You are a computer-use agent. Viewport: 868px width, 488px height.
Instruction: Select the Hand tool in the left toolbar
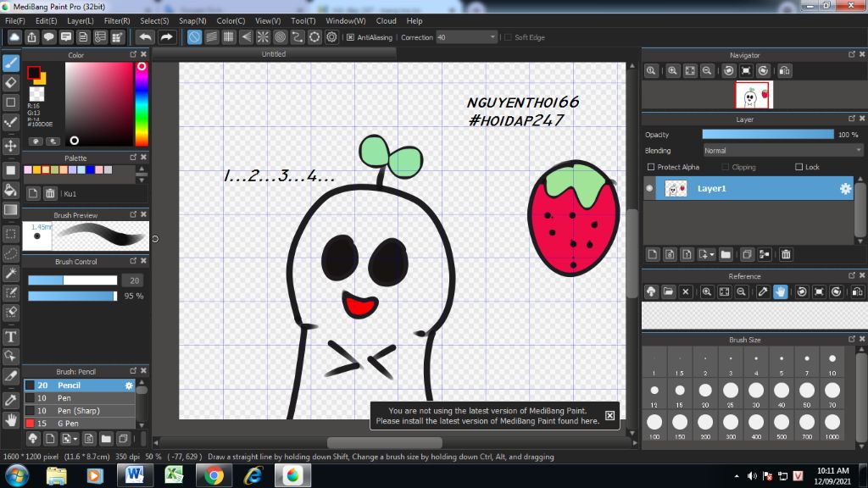point(10,420)
